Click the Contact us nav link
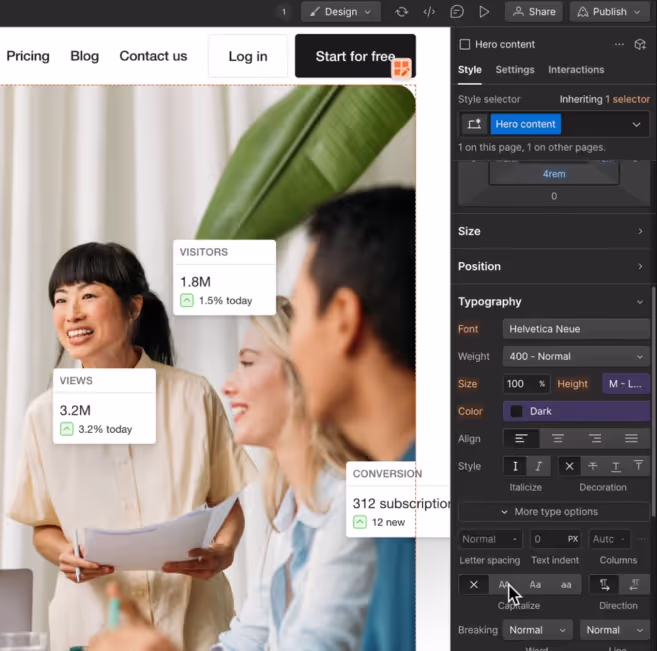The height and width of the screenshot is (651, 657). pos(153,56)
